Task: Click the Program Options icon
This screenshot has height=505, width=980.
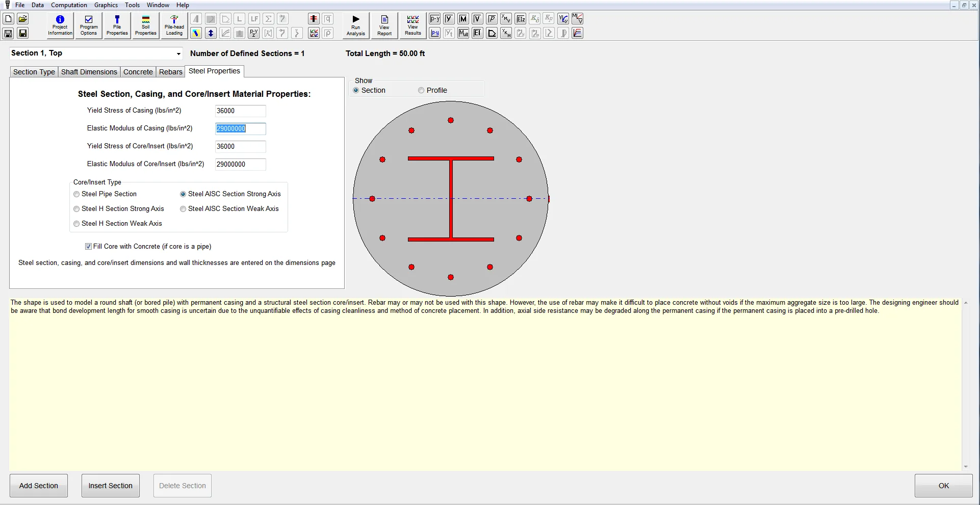Action: click(x=89, y=25)
